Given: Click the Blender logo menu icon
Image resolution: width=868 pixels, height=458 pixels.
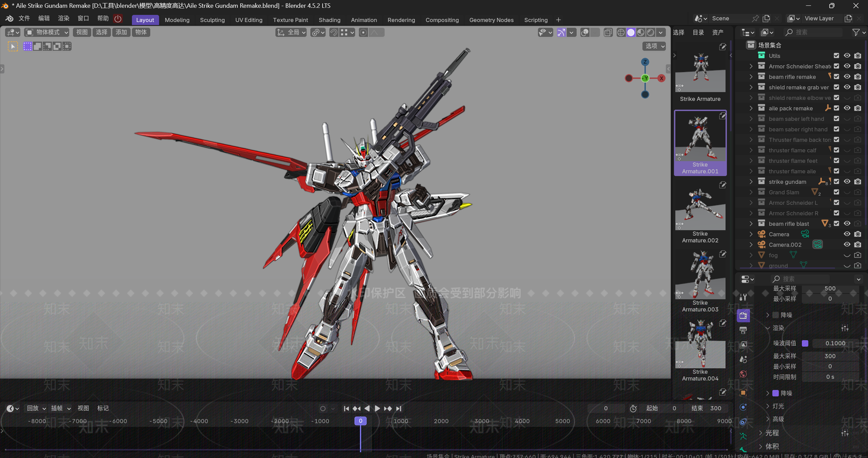Looking at the screenshot, I should [9, 18].
